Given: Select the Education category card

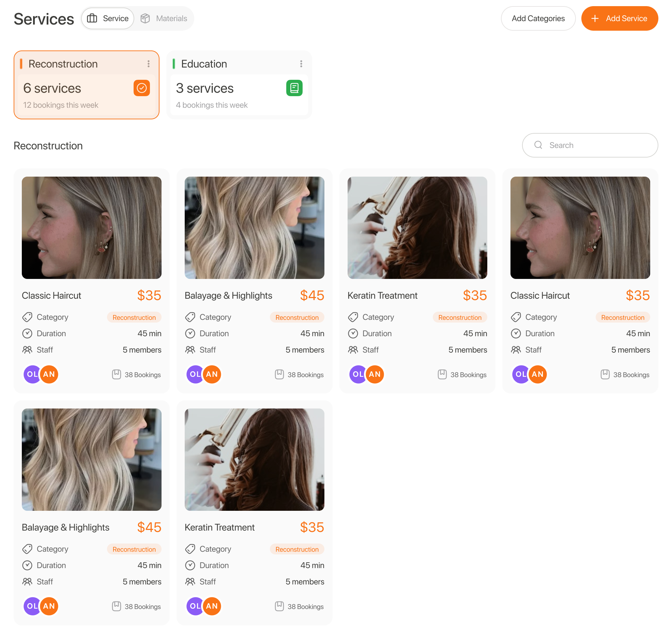Looking at the screenshot, I should [239, 85].
